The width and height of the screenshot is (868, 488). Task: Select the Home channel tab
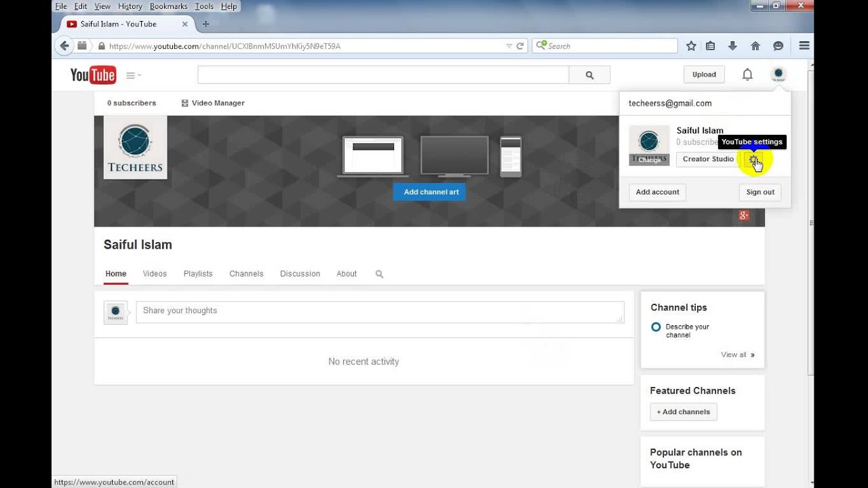116,274
